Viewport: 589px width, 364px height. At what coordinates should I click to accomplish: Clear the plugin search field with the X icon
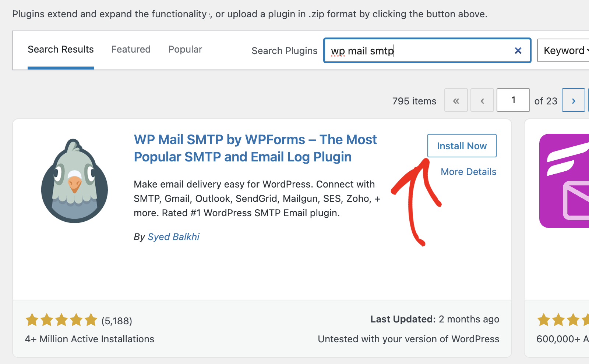coord(518,51)
